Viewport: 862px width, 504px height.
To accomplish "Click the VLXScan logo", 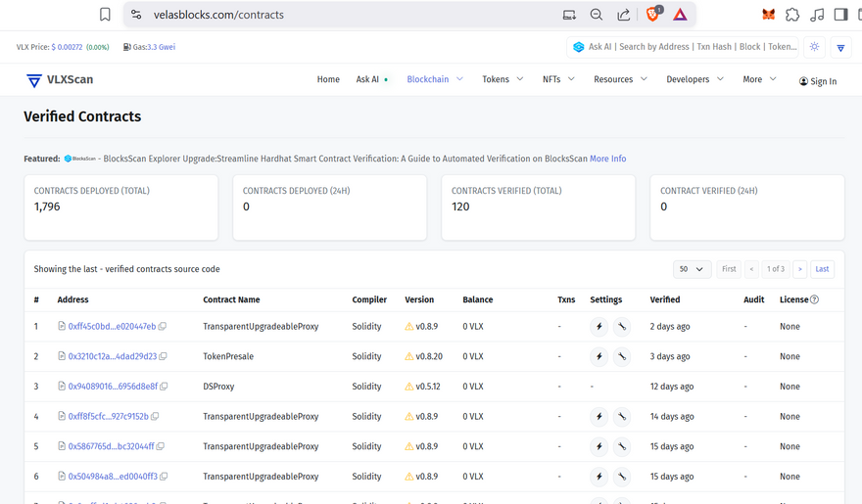I will pyautogui.click(x=60, y=80).
